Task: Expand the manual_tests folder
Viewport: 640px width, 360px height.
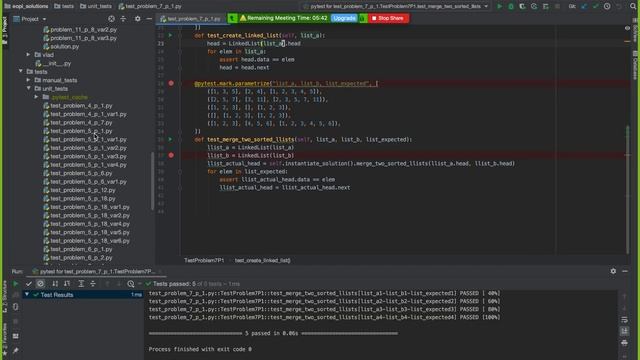Action: pyautogui.click(x=28, y=80)
